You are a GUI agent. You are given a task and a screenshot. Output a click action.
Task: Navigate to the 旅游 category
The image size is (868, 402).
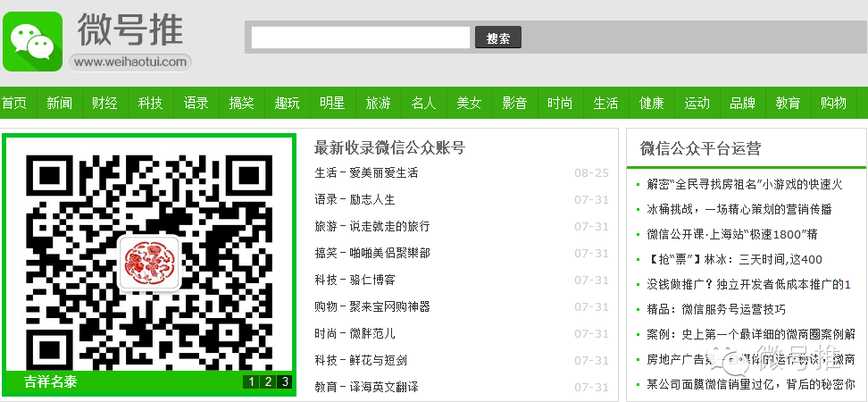coord(378,103)
